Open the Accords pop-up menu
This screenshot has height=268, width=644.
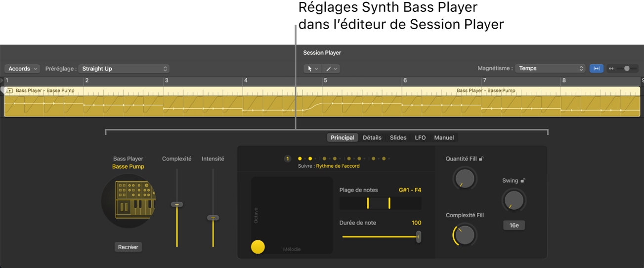click(23, 69)
